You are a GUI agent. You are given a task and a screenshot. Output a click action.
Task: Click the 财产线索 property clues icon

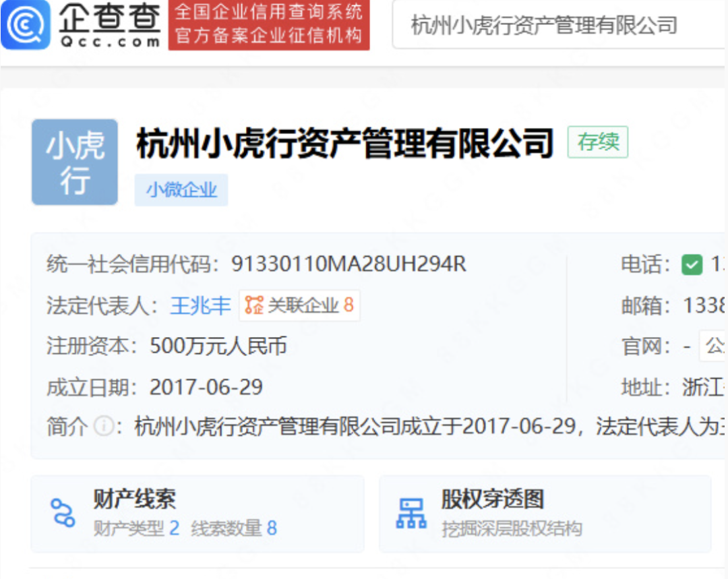[x=63, y=514]
